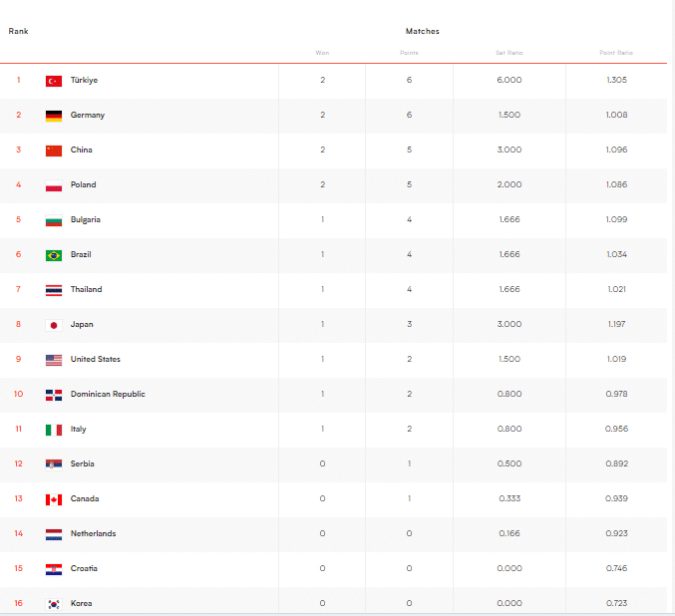Click the Point Ratio column header
The height and width of the screenshot is (616, 675).
616,53
